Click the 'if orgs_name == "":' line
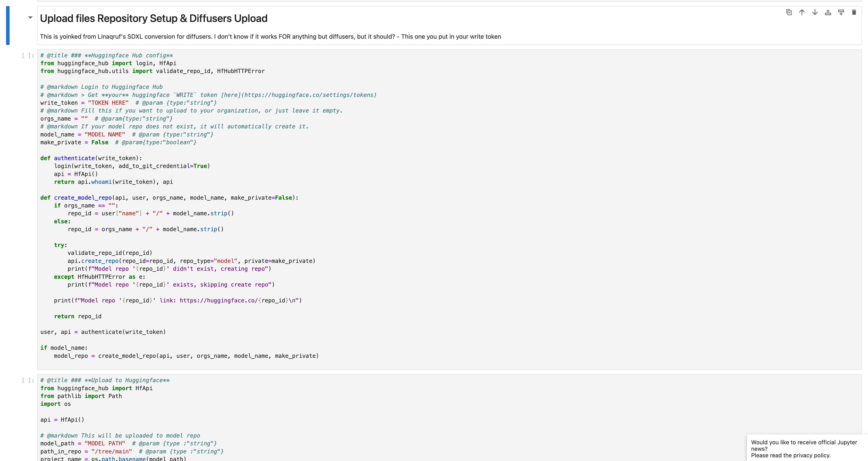 (x=86, y=206)
